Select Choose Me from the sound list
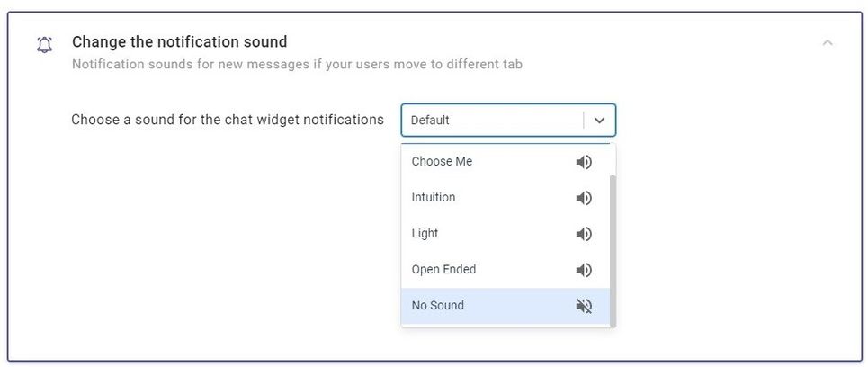 [x=506, y=162]
